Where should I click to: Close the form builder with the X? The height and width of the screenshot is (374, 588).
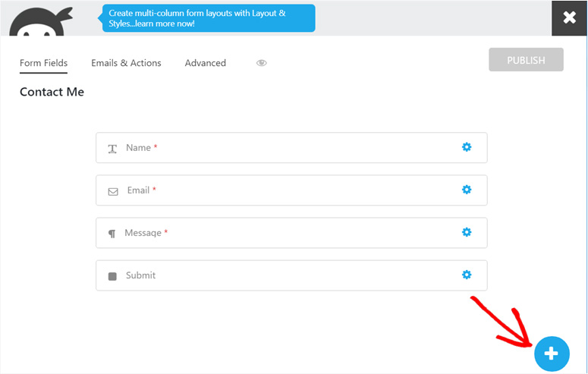569,17
